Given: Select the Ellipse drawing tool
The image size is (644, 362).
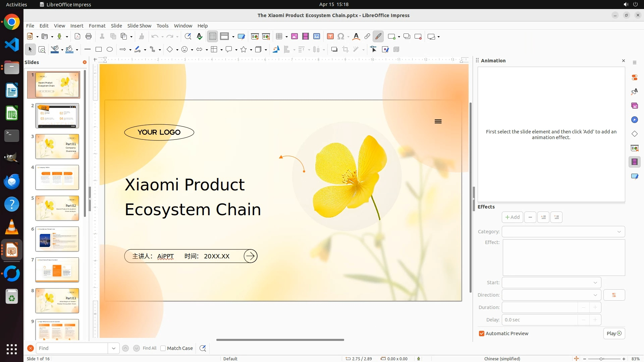Looking at the screenshot, I should tap(110, 50).
